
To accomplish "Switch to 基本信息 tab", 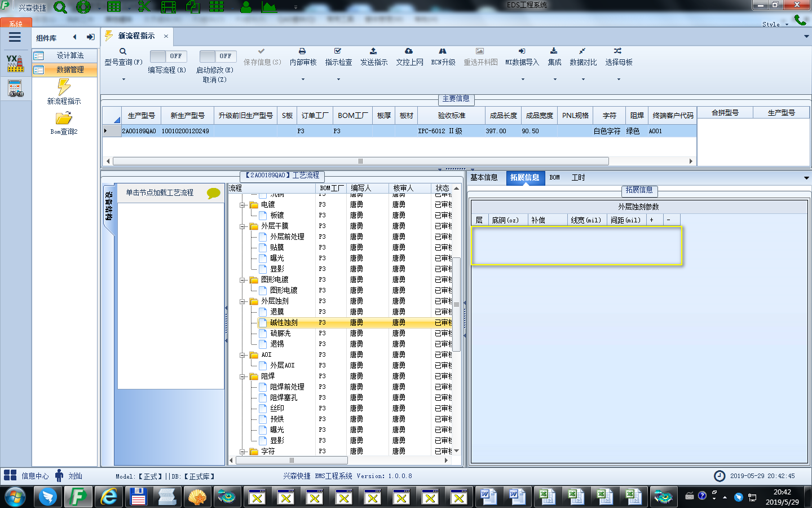I will click(484, 178).
